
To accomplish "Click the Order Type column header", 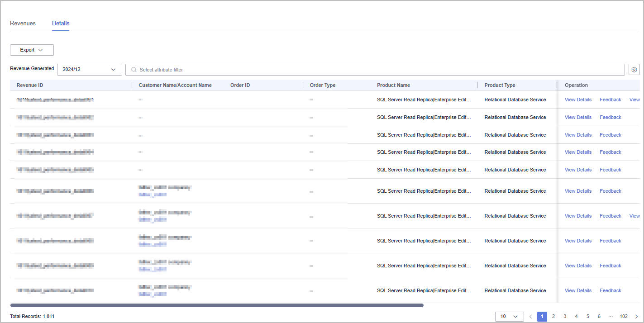I will [x=322, y=85].
